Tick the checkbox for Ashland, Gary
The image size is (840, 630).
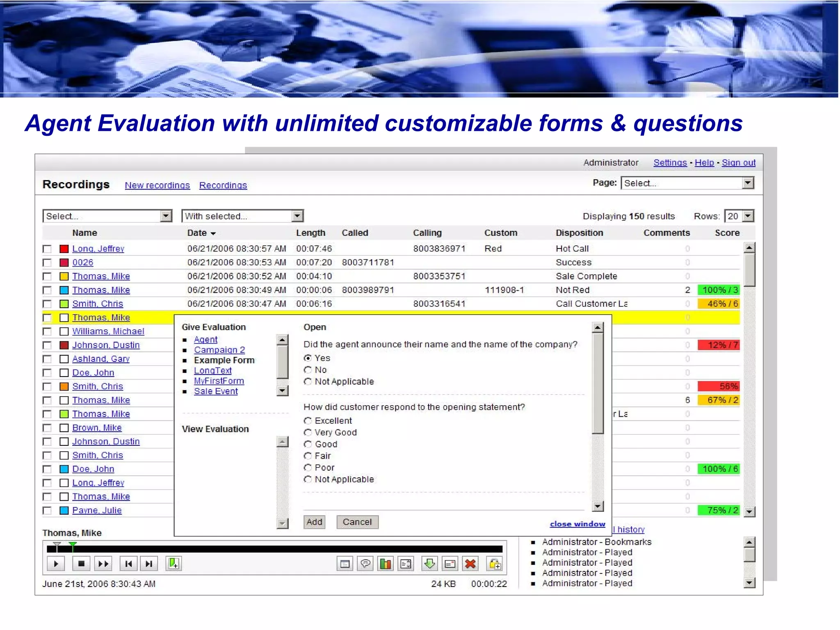[x=47, y=359]
